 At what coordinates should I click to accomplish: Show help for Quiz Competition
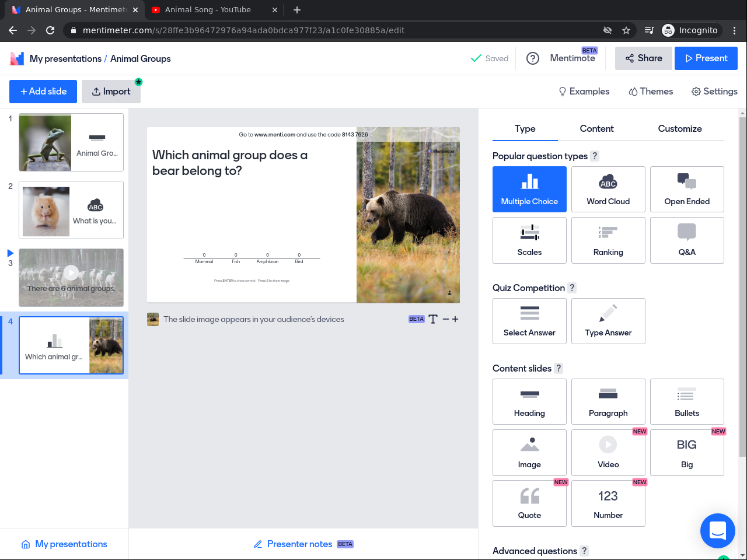coord(572,288)
